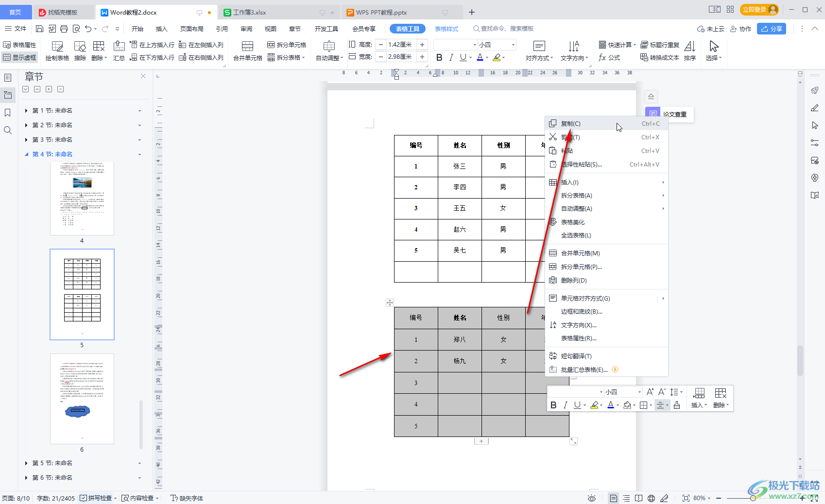Viewport: 825px width, 504px height.
Task: Click the 分享 share button
Action: point(772,29)
